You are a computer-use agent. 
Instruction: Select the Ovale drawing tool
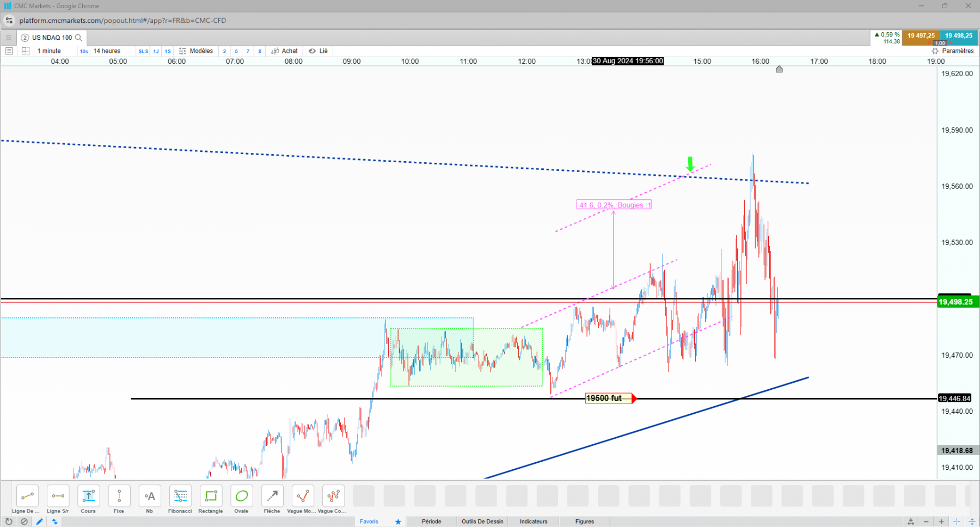pos(241,499)
